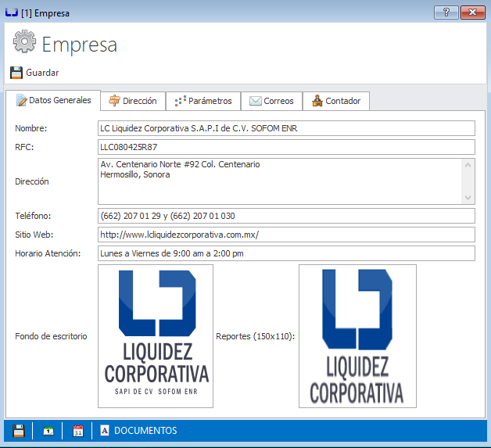This screenshot has height=448, width=491.
Task: Select the Fondo de escritorio logo image
Action: coord(156,336)
